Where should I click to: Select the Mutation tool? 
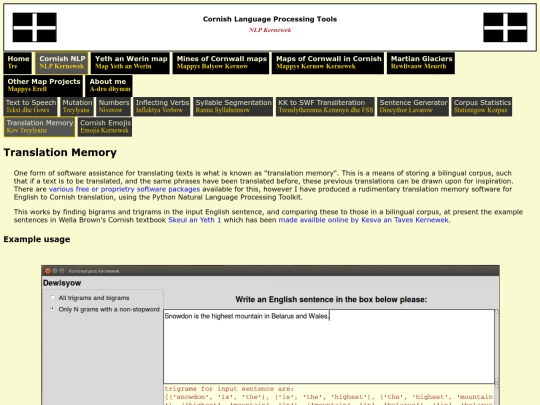(77, 106)
